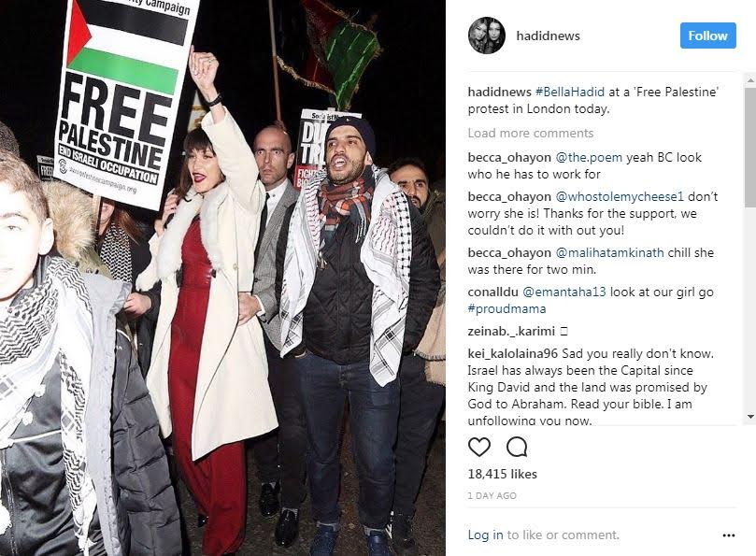Like the post with the heart icon
Viewport: 756px width, 556px height.
479,447
